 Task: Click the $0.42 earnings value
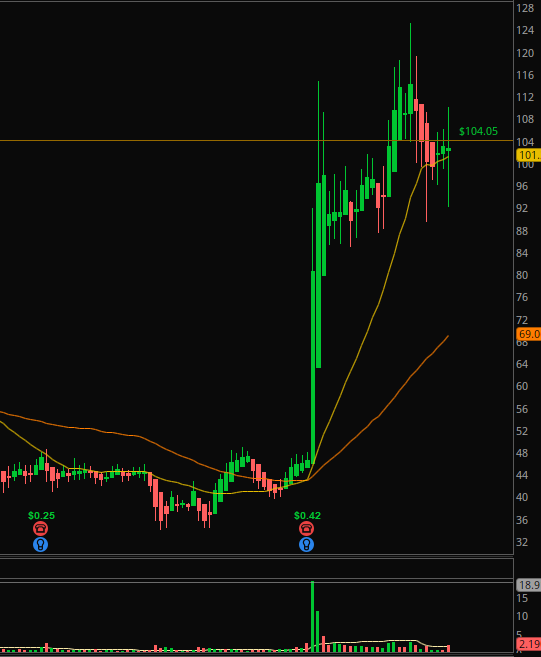pos(307,515)
